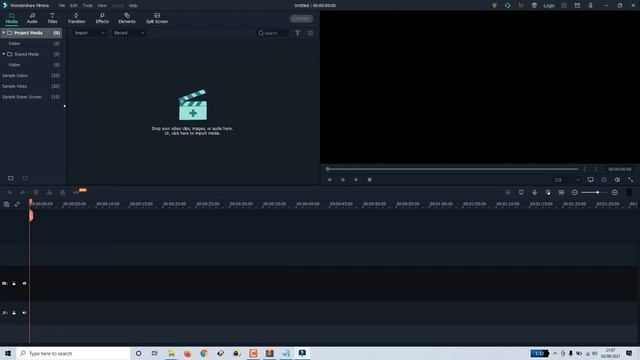Click Login at the top right
The image size is (640, 360).
point(549,6)
